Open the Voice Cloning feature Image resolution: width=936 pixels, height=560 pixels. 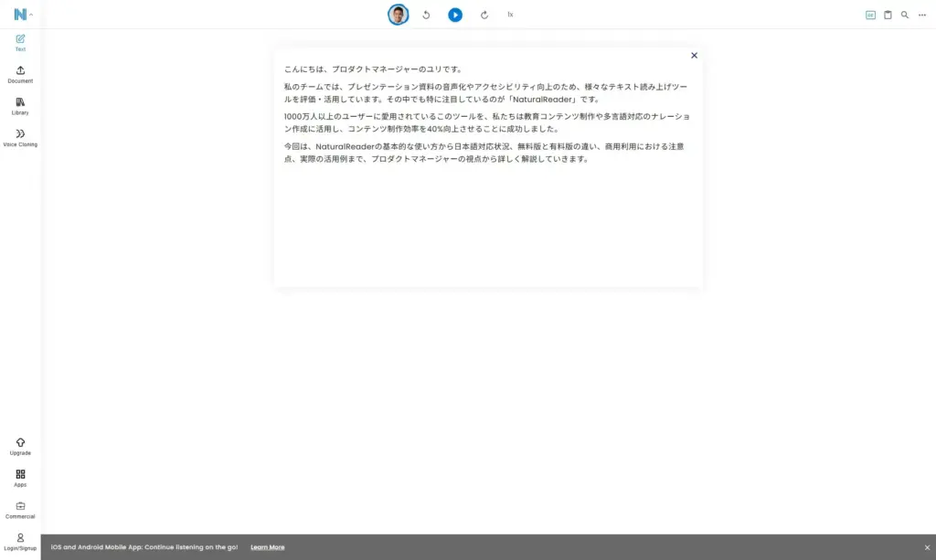point(20,138)
